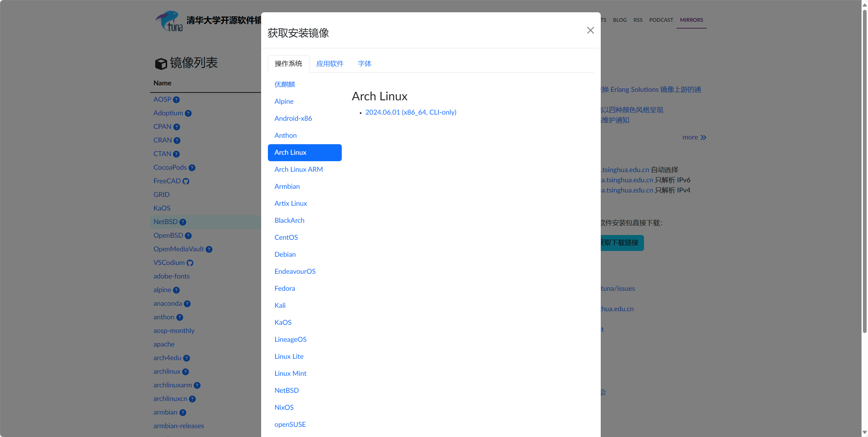Switch to 应用软件 tab
This screenshot has height=437, width=868.
tap(329, 64)
